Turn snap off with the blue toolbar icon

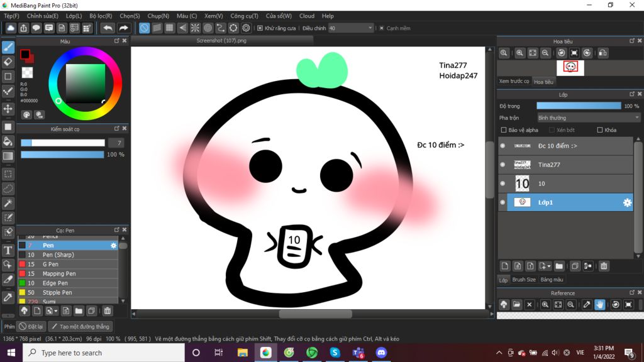click(x=144, y=28)
